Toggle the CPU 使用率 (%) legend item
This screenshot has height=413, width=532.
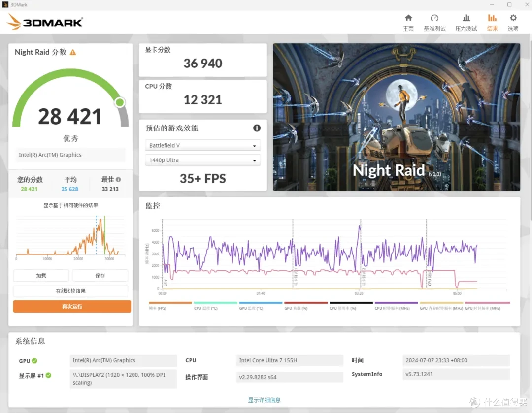(351, 306)
